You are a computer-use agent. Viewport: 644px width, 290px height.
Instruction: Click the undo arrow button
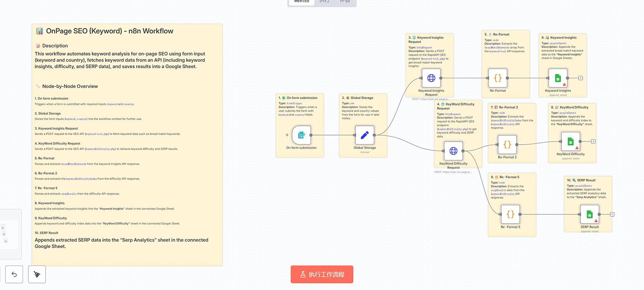tap(14, 274)
